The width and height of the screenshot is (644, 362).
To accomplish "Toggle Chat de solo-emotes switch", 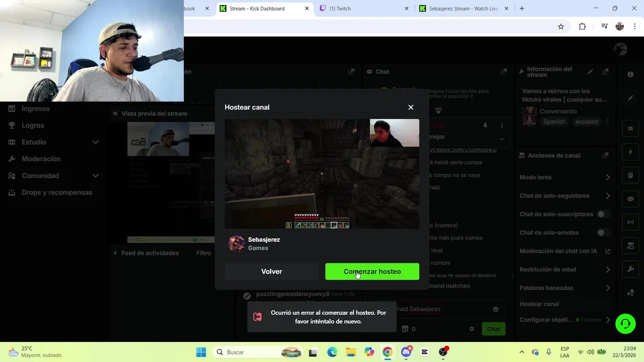I will point(603,233).
